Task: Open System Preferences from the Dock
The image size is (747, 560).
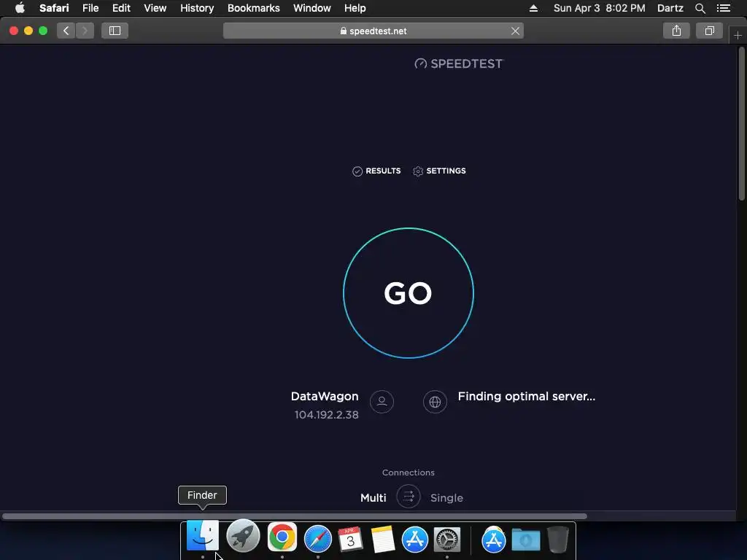Action: coord(447,540)
